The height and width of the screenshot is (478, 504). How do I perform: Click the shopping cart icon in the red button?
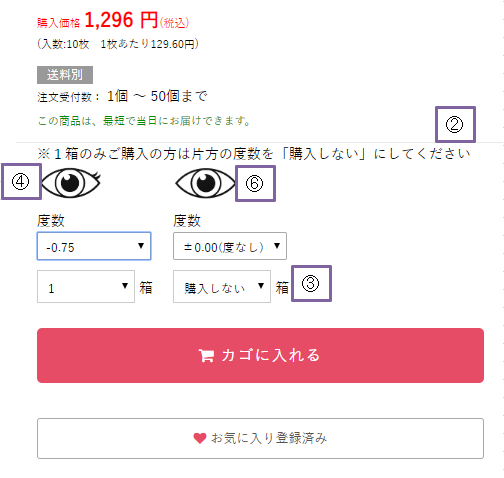click(x=206, y=356)
